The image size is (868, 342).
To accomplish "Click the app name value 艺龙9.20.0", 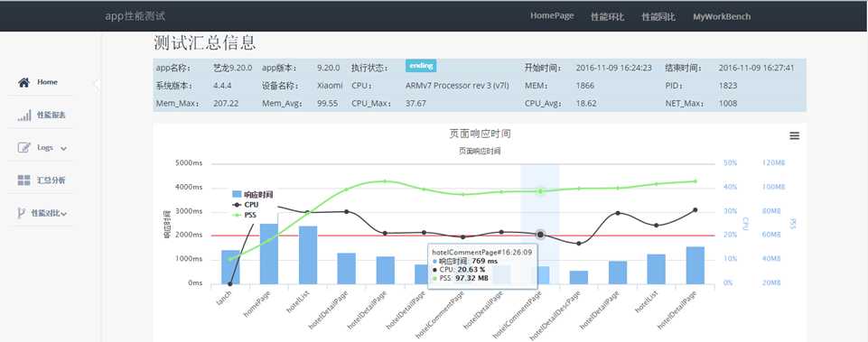I will click(232, 68).
